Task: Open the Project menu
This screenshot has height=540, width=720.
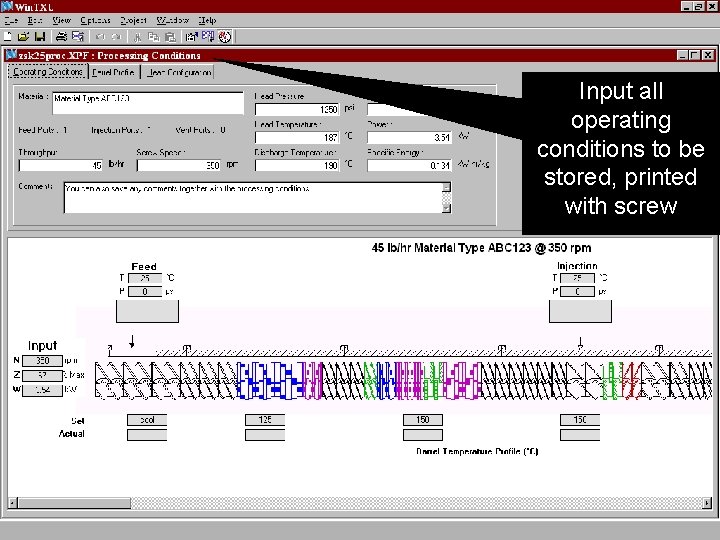Action: (x=133, y=20)
